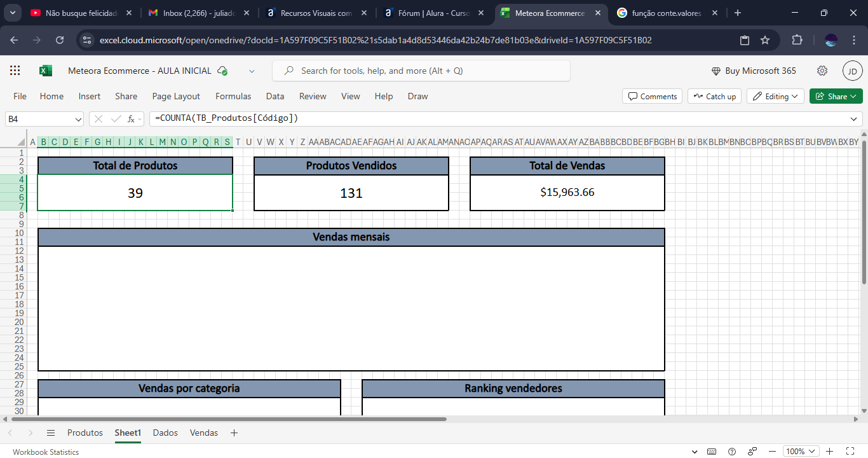
Task: Open Excel settings gear
Action: [822, 71]
